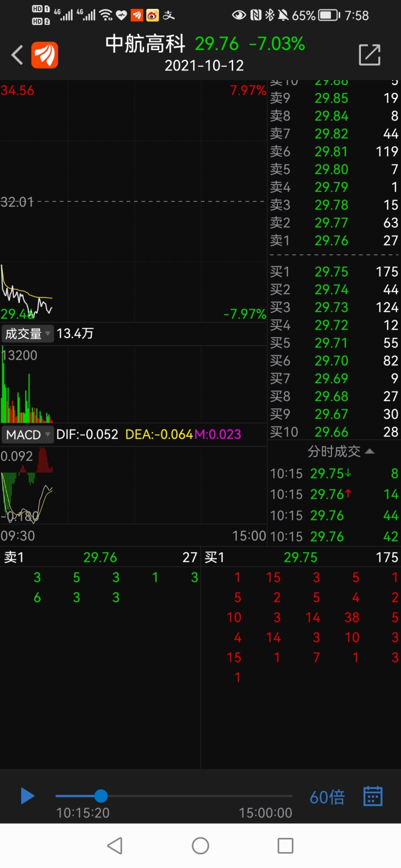Screen dimensions: 401x868
Task: Tap the 10:15 29.76↑ trade record
Action: 334,494
